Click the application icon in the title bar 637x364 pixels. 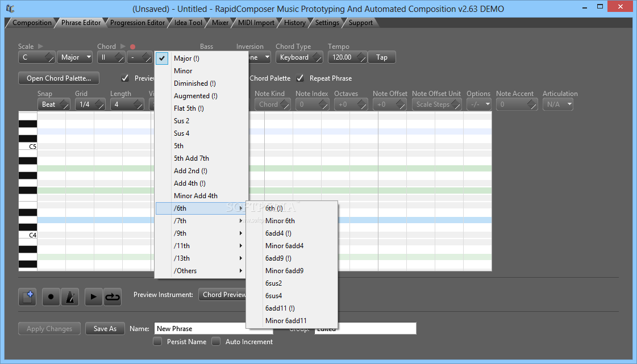[10, 9]
